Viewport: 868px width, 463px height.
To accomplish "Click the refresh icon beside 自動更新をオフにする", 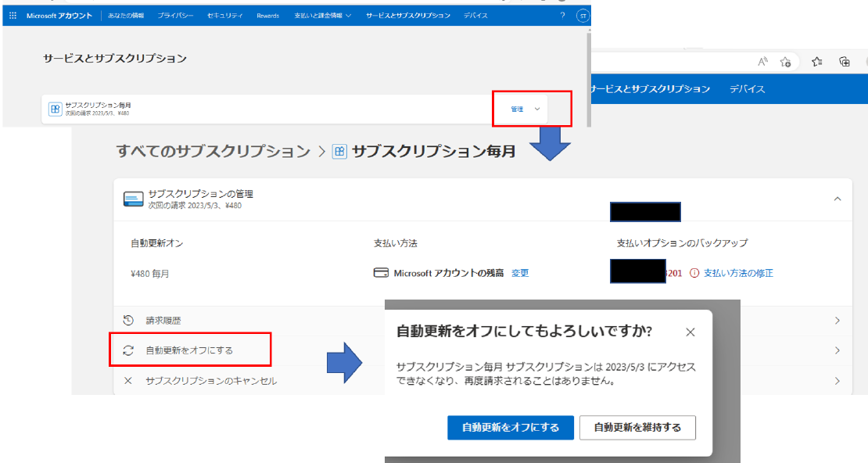I will coord(128,350).
